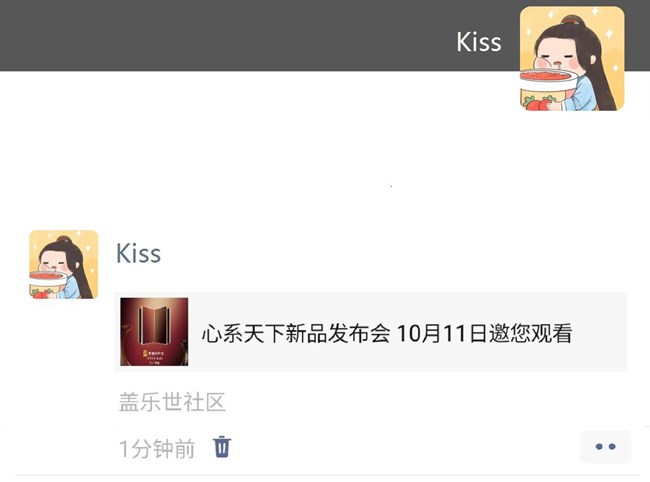Open the 心系天下新品发布会 shared link title
Viewport: 650px width, 482px height.
coord(296,333)
